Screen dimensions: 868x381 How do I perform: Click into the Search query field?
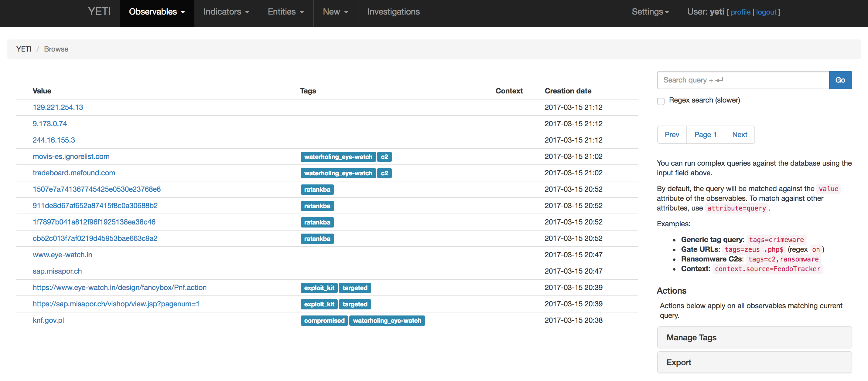(x=743, y=80)
